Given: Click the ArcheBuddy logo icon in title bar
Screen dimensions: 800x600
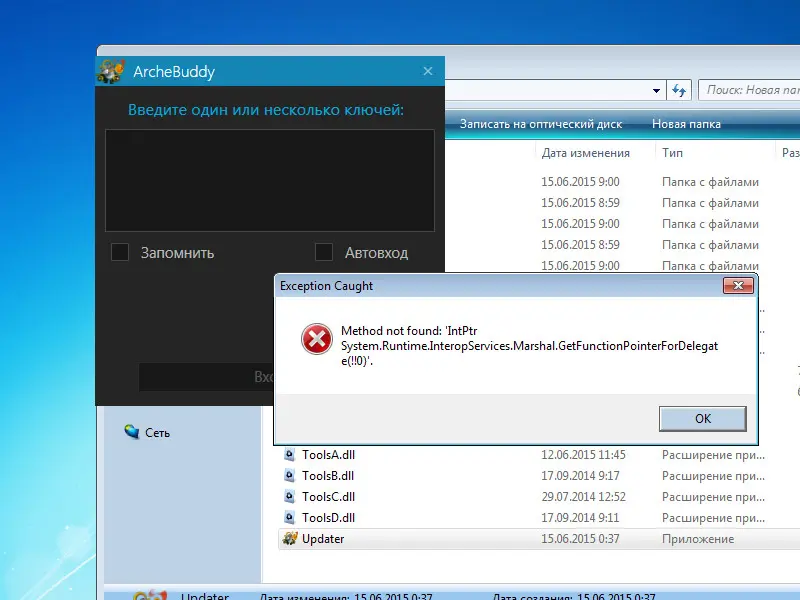Looking at the screenshot, I should coord(110,71).
